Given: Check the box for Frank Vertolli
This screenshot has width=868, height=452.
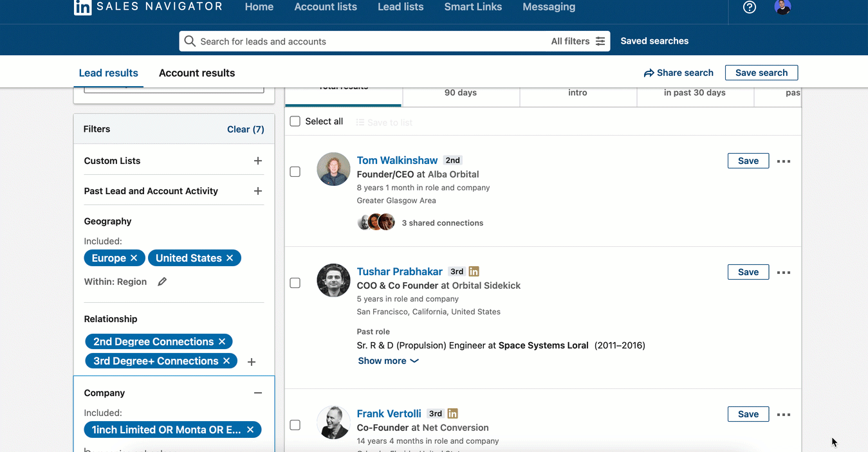Looking at the screenshot, I should click(295, 425).
